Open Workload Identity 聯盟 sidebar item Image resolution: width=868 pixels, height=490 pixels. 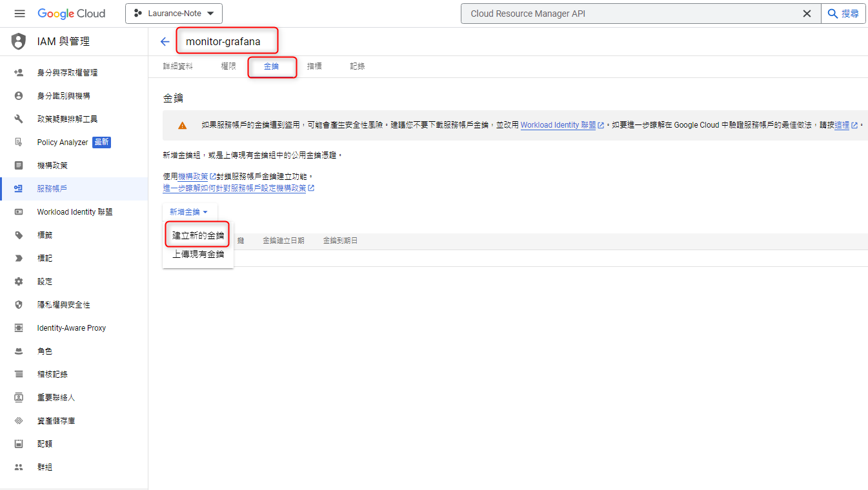click(74, 212)
